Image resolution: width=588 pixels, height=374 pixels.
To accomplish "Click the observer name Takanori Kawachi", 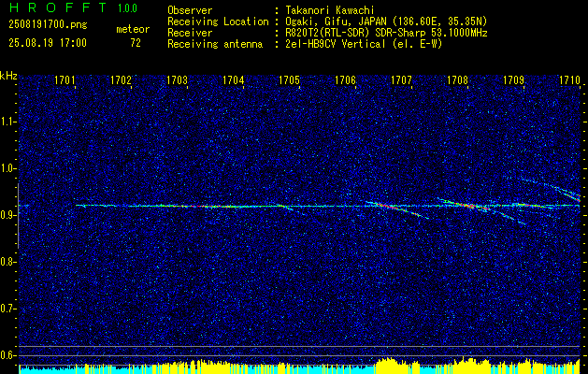I will (330, 10).
